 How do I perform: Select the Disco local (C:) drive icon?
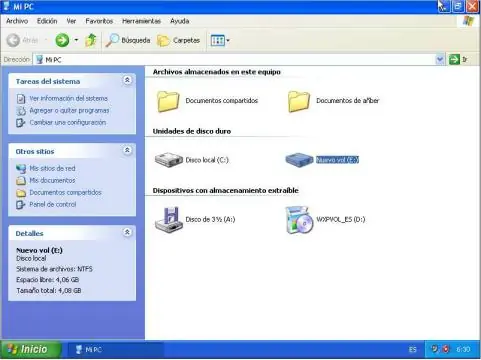coord(169,160)
